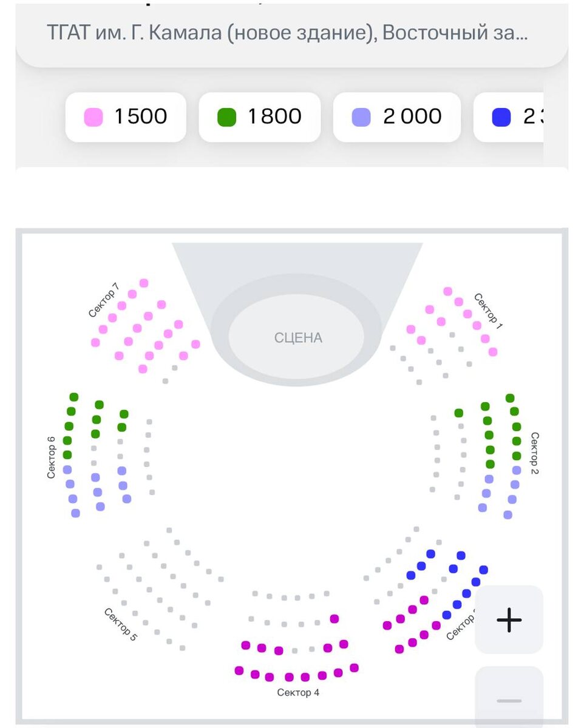Image resolution: width=584 pixels, height=728 pixels.
Task: Select the 1500 price filter chip
Action: point(126,116)
